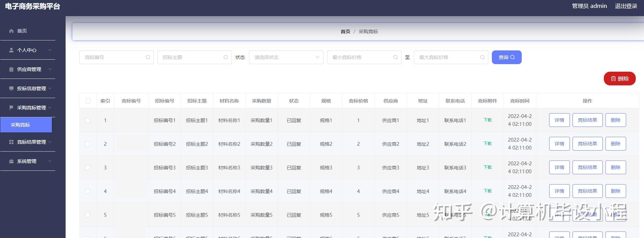Expand the 供应商管理 menu chevron

coord(50,69)
